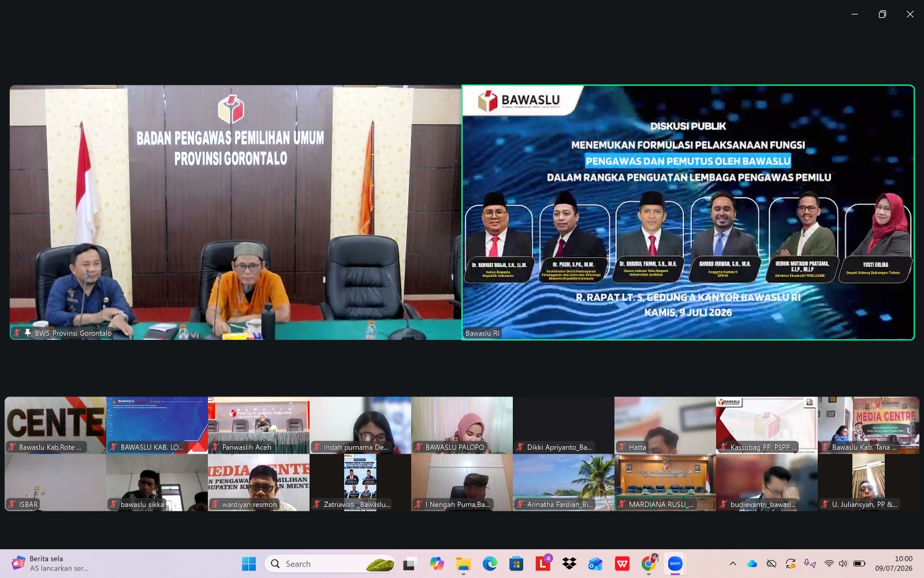The image size is (924, 578).
Task: Switch to Google Chrome in the taskbar
Action: point(649,564)
